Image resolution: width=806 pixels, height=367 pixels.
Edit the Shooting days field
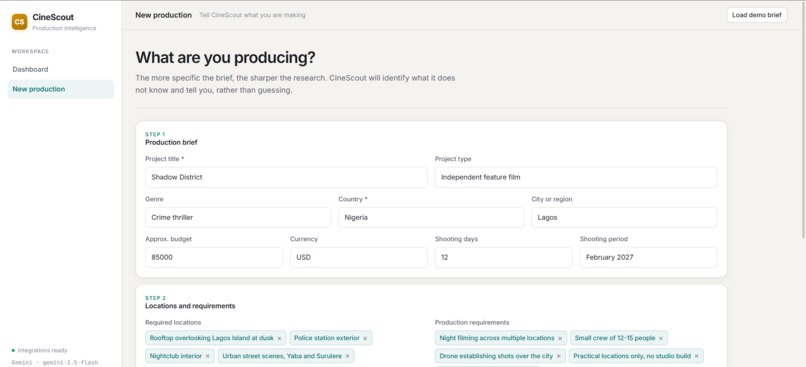click(x=504, y=258)
